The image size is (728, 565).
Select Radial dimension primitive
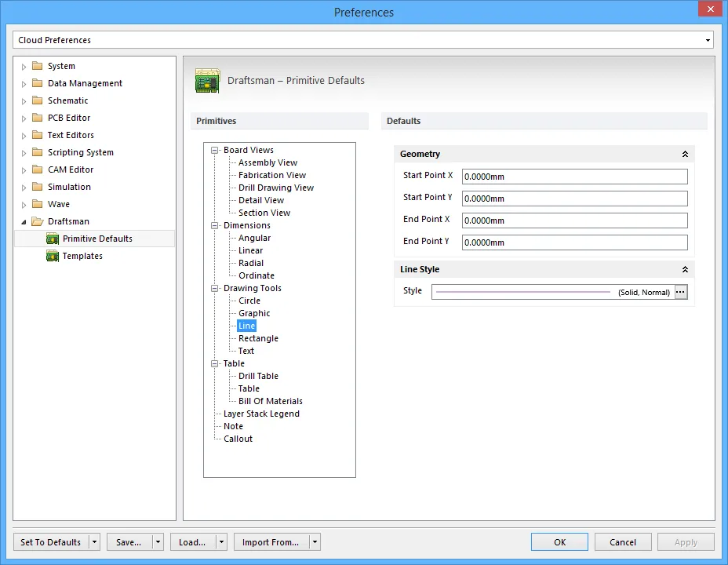(x=251, y=263)
